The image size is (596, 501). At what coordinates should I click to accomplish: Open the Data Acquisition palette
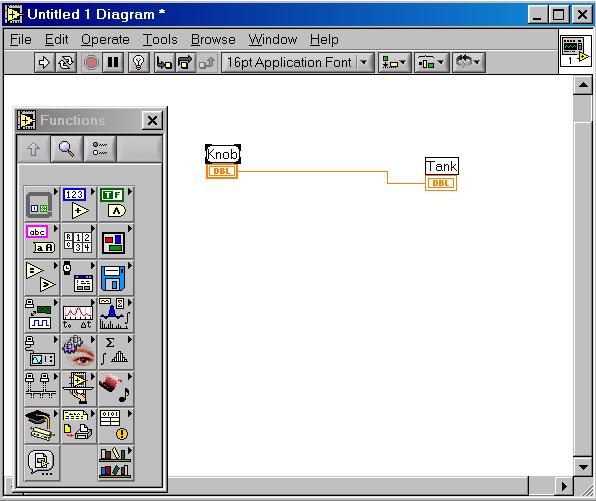41,315
